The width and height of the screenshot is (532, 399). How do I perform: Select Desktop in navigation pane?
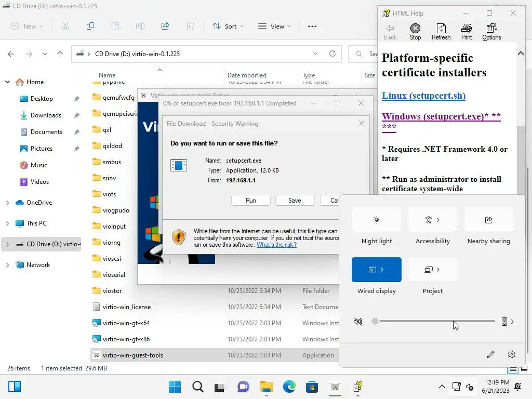(x=42, y=98)
